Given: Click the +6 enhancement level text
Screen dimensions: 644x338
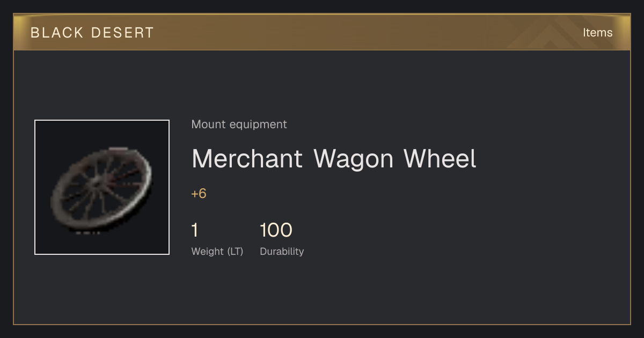Looking at the screenshot, I should coord(199,194).
